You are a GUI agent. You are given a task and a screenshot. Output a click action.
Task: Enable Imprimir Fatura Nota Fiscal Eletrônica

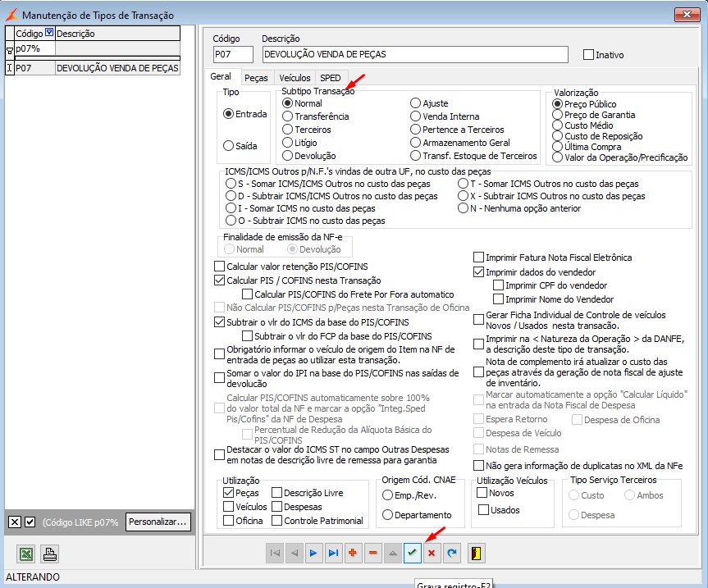(478, 258)
